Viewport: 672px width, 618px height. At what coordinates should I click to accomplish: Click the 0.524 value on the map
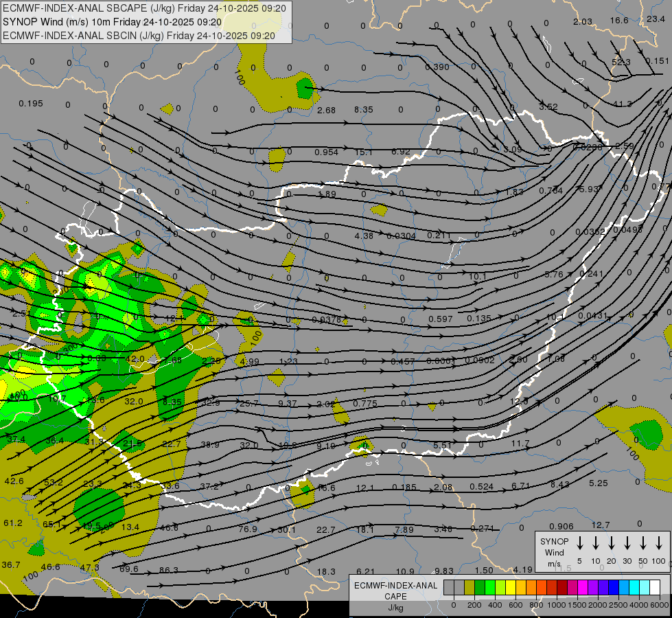point(481,486)
